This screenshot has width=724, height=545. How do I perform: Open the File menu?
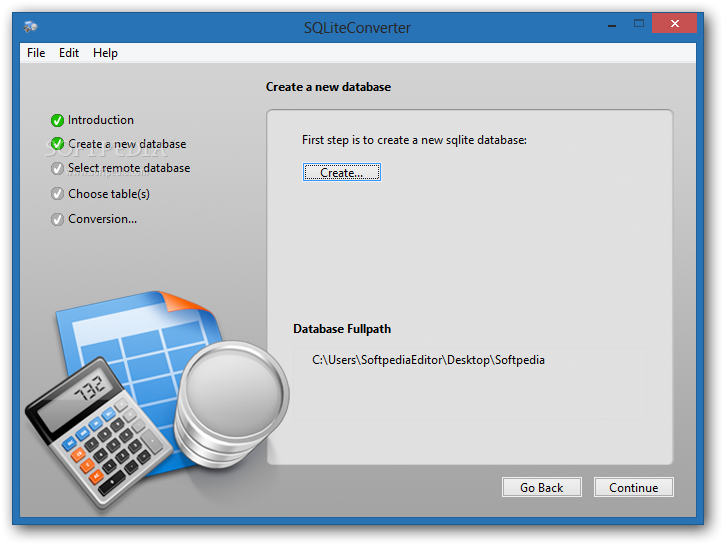click(36, 53)
